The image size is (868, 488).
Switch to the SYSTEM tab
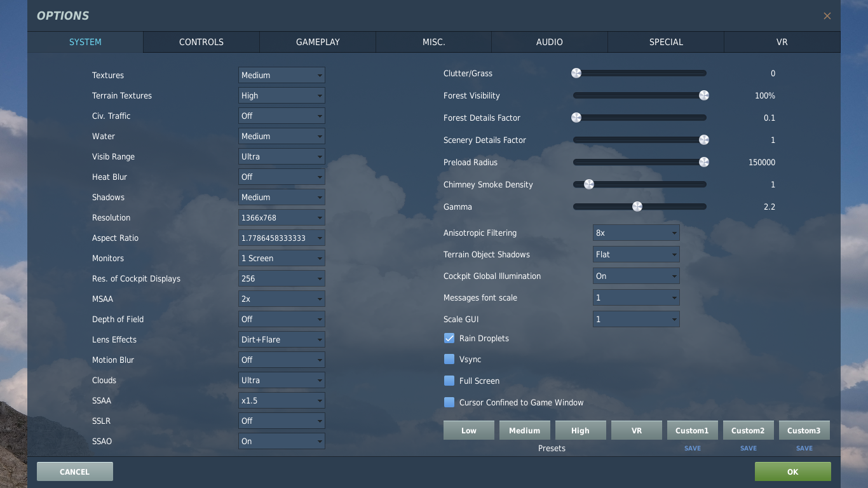85,42
